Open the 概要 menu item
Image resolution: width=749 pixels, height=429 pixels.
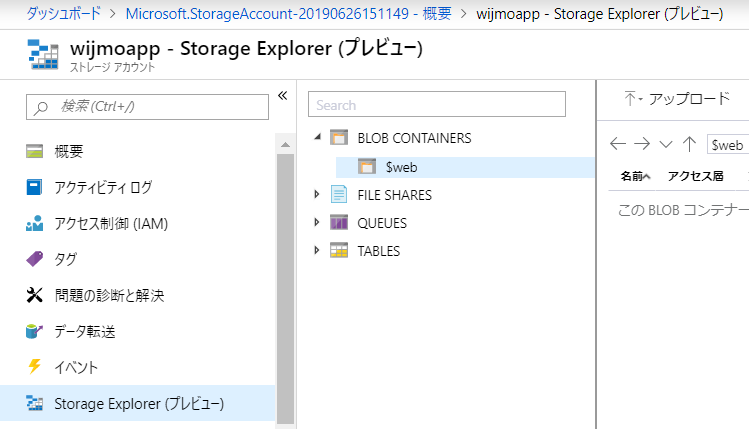tap(69, 151)
